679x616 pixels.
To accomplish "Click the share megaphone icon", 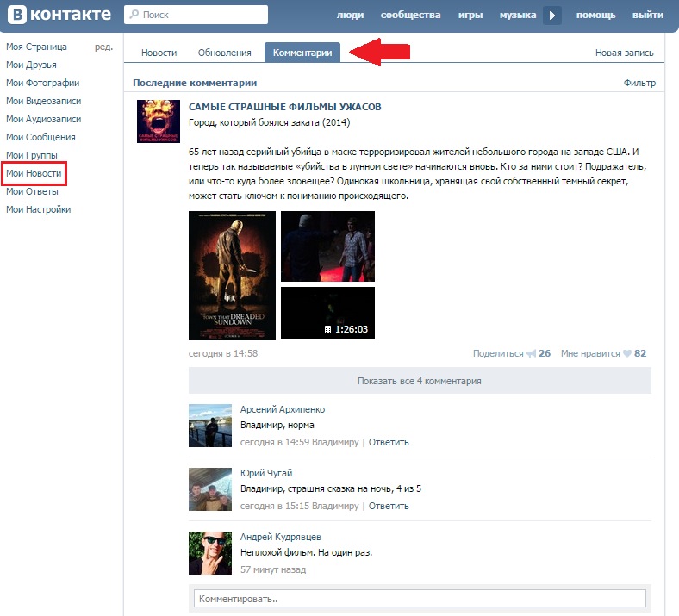I will [532, 354].
